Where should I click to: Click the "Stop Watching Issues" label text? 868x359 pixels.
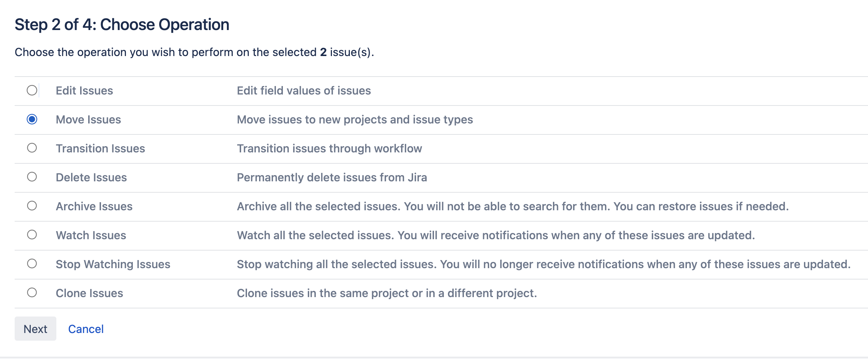(113, 264)
